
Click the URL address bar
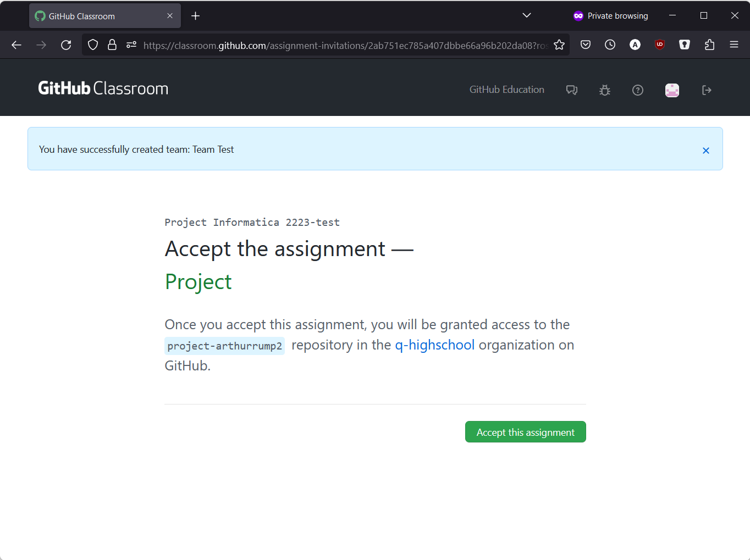tap(341, 46)
